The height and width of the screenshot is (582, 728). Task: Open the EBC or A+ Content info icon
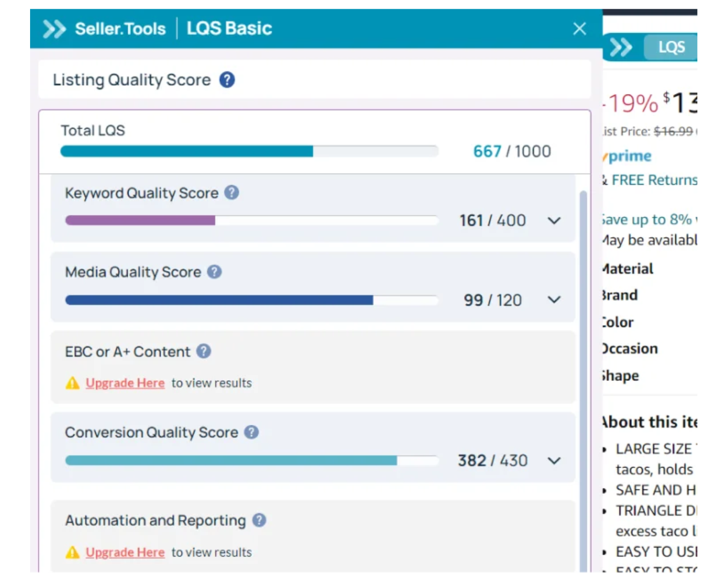[x=203, y=351]
